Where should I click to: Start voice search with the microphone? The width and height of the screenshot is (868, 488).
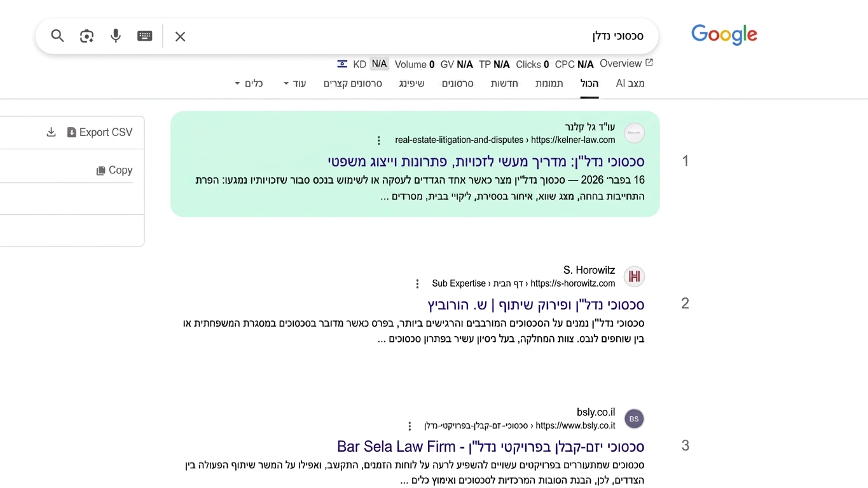click(116, 36)
